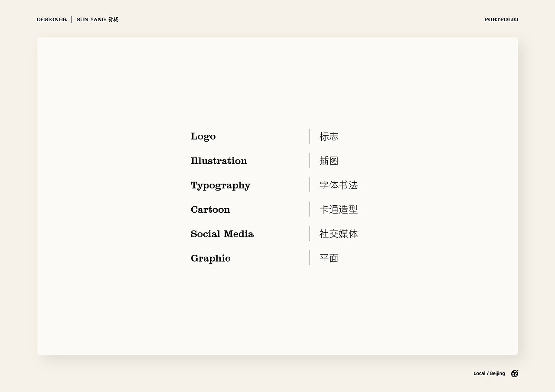Viewport: 555px width, 392px height.
Task: Click the Chinese label 卡通造型
Action: click(x=339, y=210)
